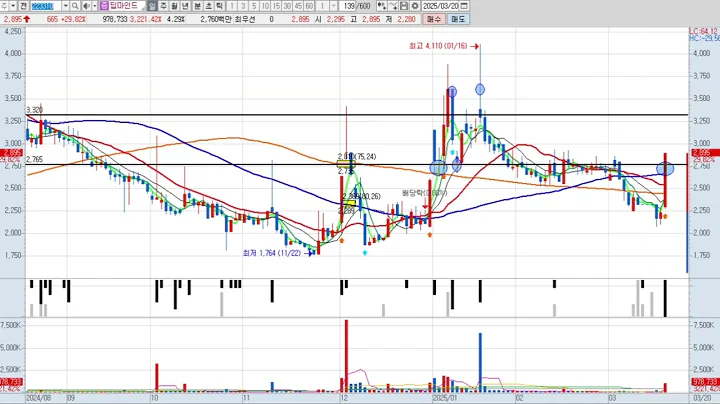The image size is (720, 404).
Task: Click the 최저 1,764 (11/22) label
Action: pyautogui.click(x=271, y=253)
